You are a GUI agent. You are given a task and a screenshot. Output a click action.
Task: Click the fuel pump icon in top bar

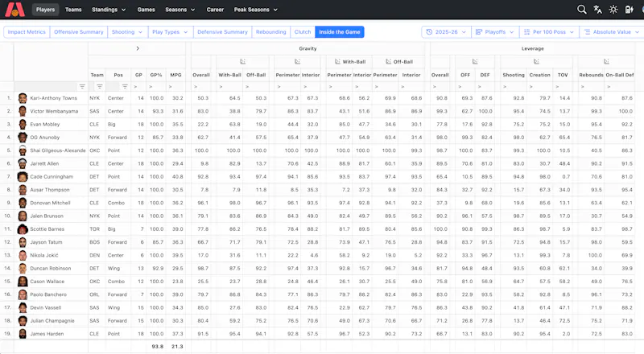[x=629, y=10]
